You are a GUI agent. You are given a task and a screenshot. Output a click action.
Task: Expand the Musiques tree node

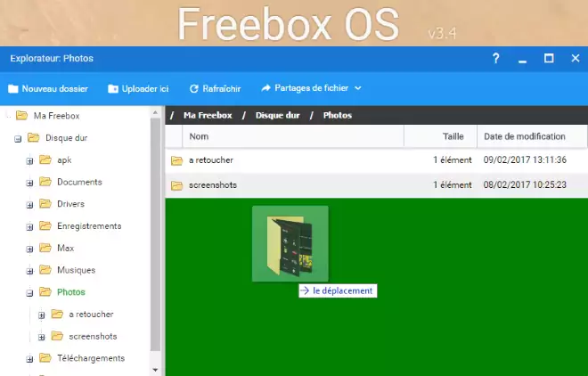pos(29,272)
